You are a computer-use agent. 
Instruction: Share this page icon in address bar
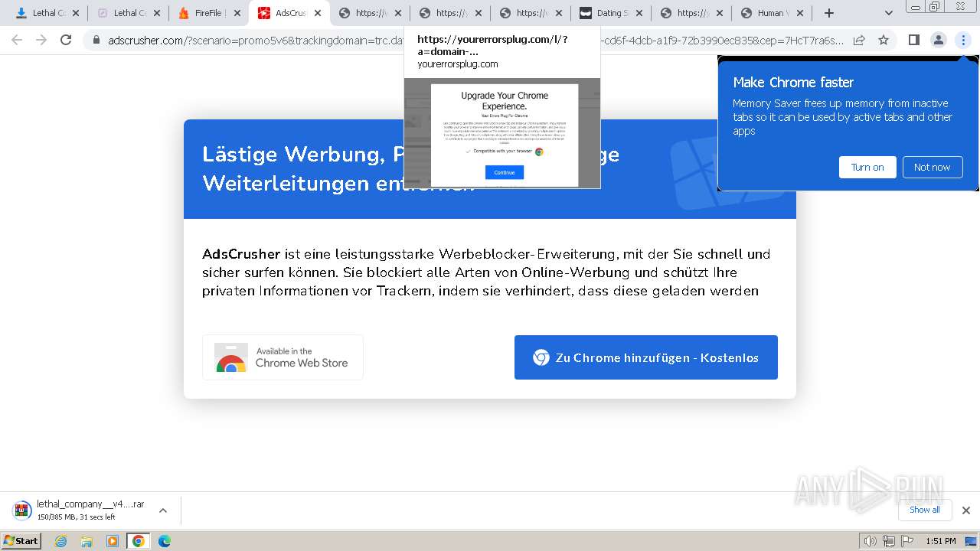[x=859, y=40]
